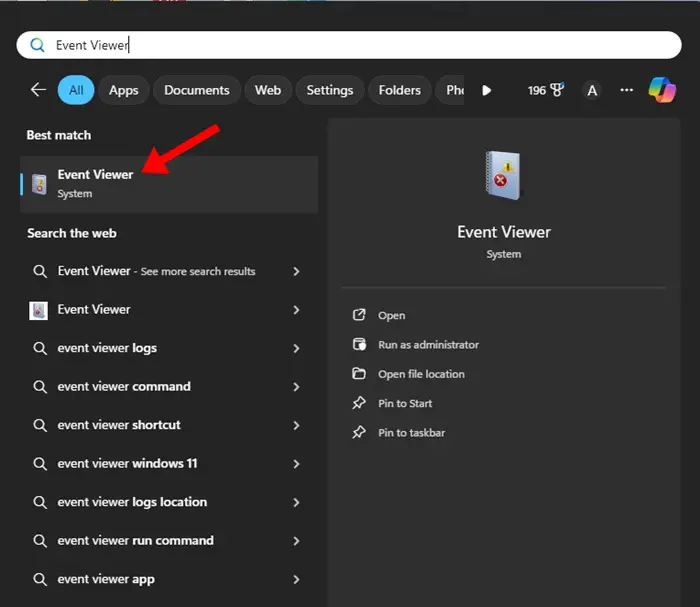Viewport: 700px width, 607px height.
Task: Click magnifier icon beside 'event viewer logs location'
Action: (40, 502)
